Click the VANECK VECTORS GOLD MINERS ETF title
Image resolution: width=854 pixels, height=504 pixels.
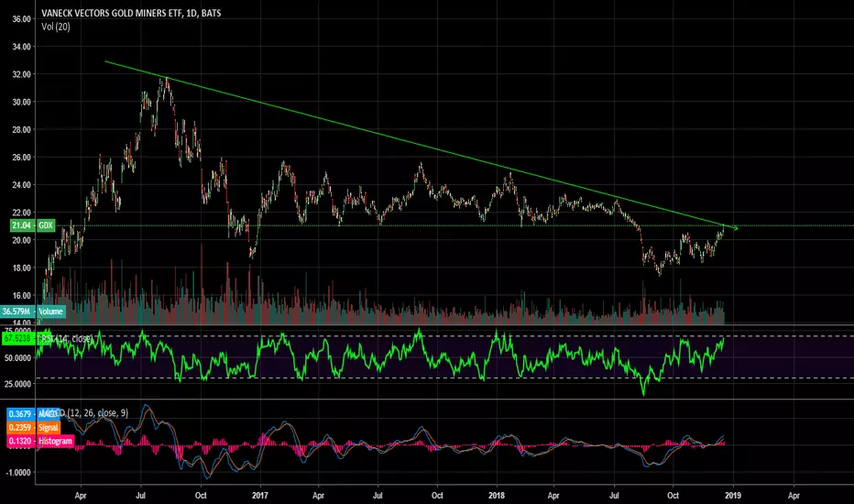[x=131, y=13]
